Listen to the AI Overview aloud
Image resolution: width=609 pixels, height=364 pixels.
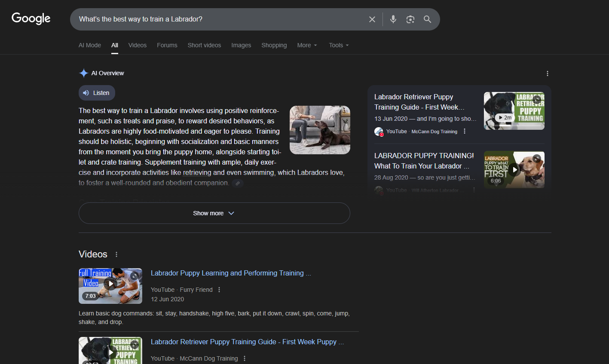click(x=97, y=93)
